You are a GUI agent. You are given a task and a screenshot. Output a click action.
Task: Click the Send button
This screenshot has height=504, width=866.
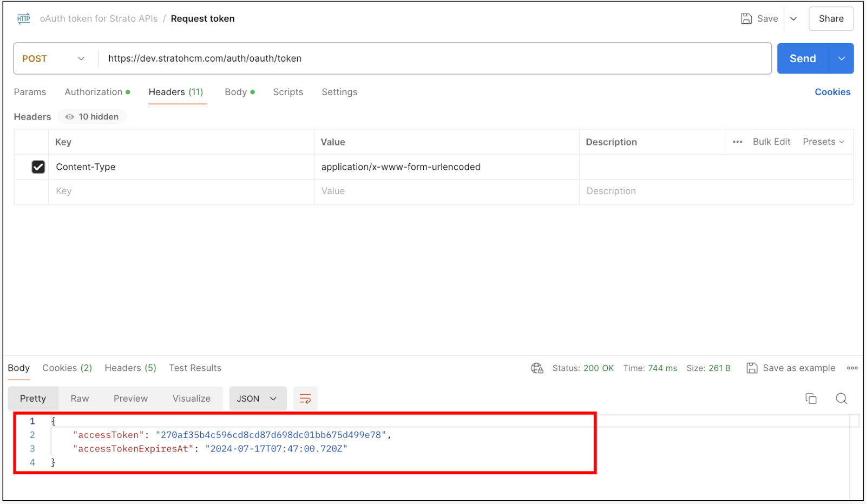click(x=802, y=58)
